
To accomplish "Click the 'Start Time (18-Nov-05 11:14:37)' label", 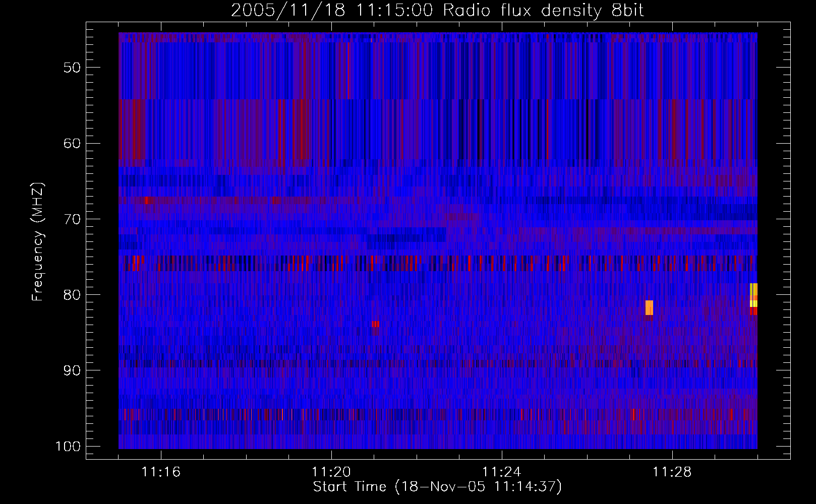I will [x=437, y=487].
